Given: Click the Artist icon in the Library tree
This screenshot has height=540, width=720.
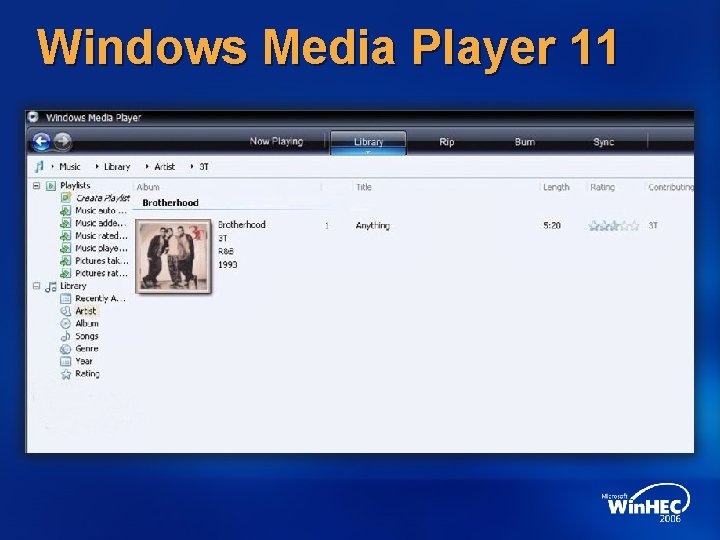Looking at the screenshot, I should (66, 311).
